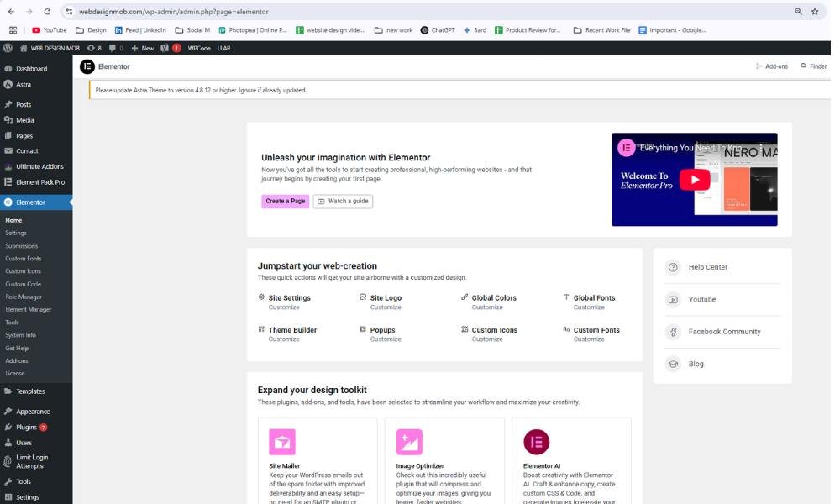The width and height of the screenshot is (840, 504).
Task: Open Role Manager submenu
Action: (24, 297)
